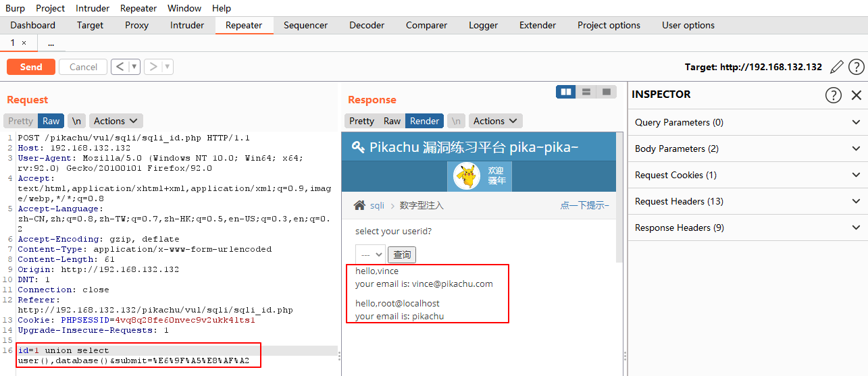Open Inspector help question mark icon
The image size is (868, 376).
[x=834, y=95]
